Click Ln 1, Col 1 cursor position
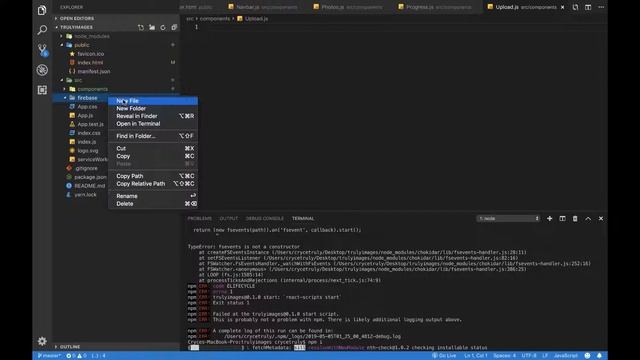Screen dimensions: 640x360 pos(476,356)
